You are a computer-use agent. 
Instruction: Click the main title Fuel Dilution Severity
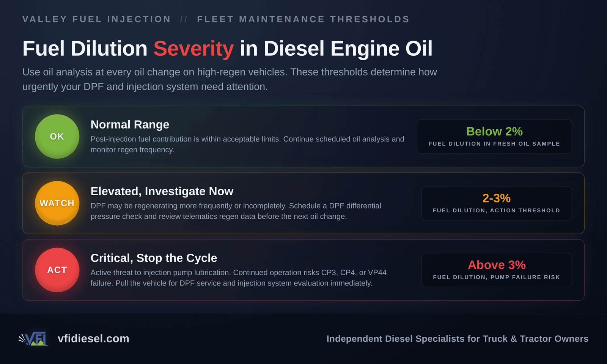click(x=227, y=49)
